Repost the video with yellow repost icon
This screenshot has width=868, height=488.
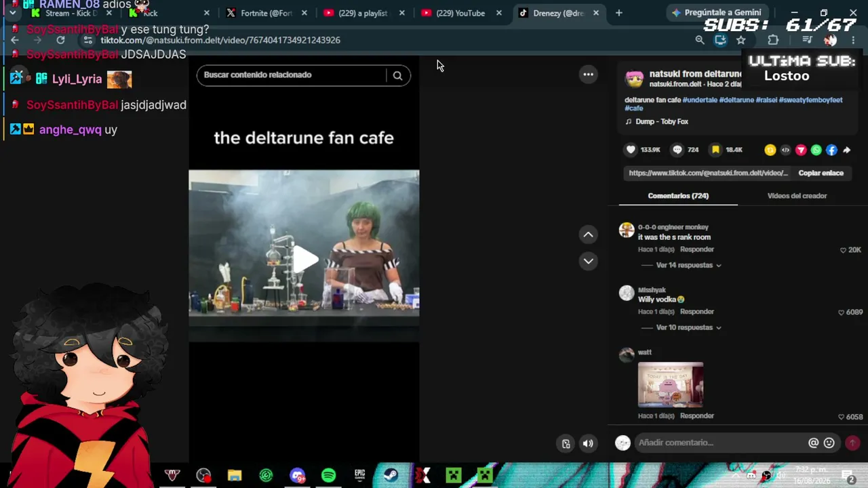pyautogui.click(x=770, y=150)
